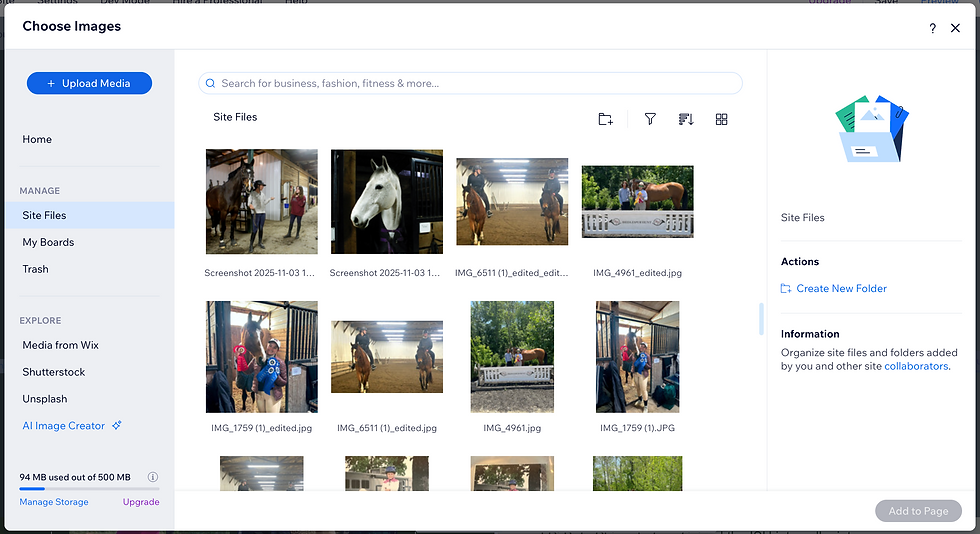Image resolution: width=980 pixels, height=534 pixels.
Task: Click the Upgrade storage link
Action: point(141,502)
